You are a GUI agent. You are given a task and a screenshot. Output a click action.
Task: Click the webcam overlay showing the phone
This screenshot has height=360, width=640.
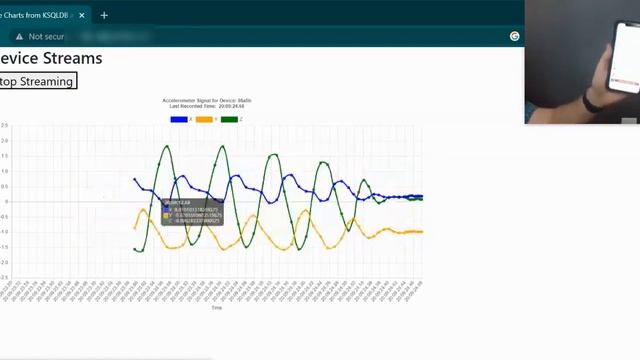pos(582,62)
